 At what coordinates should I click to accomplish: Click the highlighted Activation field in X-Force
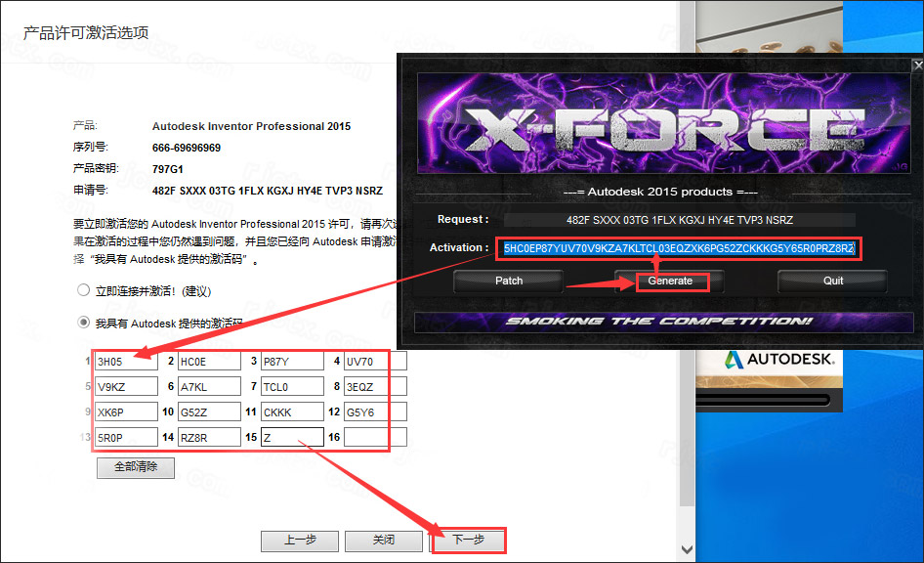point(679,248)
